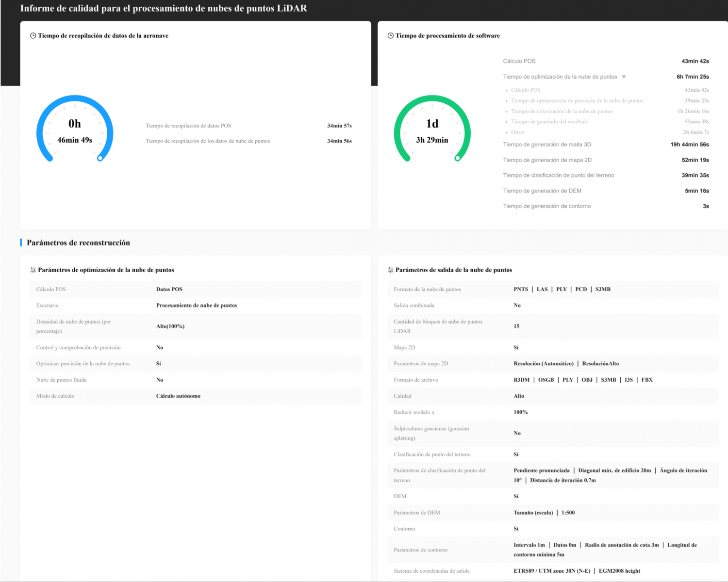Click the Cálculo autónomo value in Modo de cálculo
Viewport: 728px width, 582px height.
point(178,396)
